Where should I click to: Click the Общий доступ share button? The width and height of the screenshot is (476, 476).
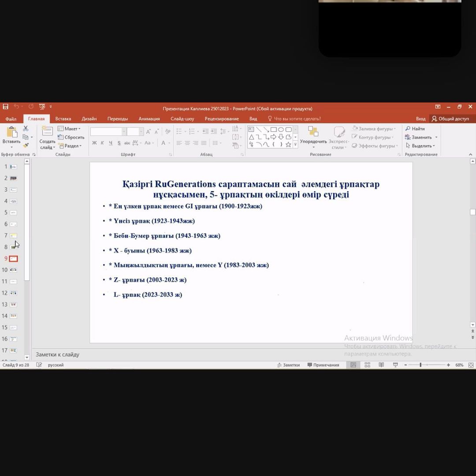[450, 119]
